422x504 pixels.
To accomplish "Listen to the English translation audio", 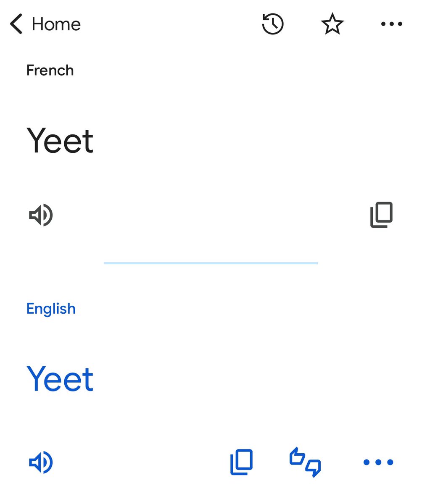I will click(41, 462).
